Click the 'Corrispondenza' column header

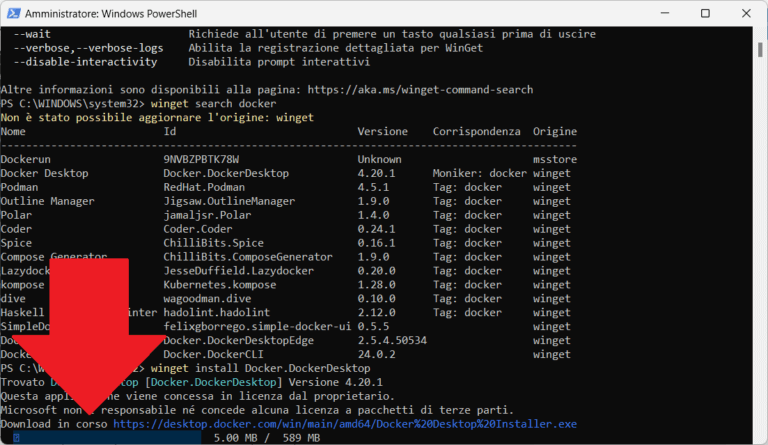pos(477,131)
